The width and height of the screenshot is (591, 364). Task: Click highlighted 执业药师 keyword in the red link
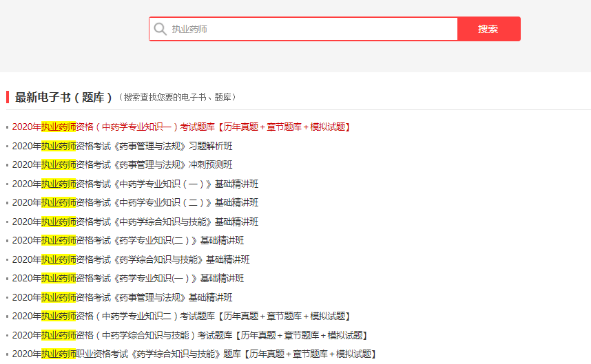(58, 127)
